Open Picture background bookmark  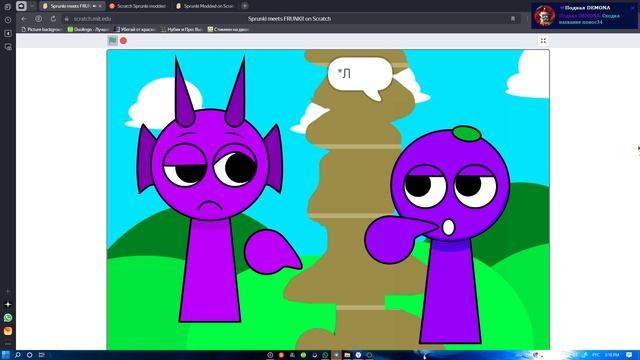[42, 29]
